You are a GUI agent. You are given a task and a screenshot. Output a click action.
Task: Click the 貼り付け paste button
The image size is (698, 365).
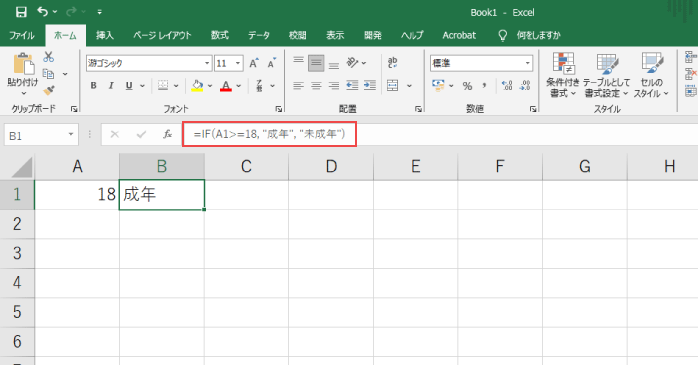[23, 74]
